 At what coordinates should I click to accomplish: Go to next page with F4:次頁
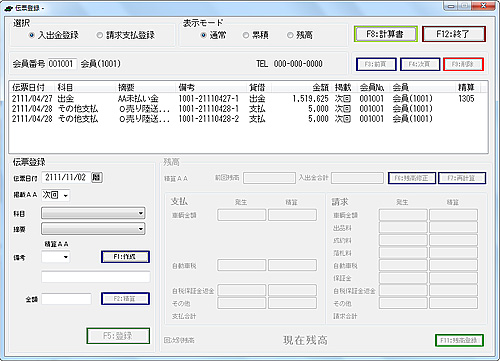point(420,64)
